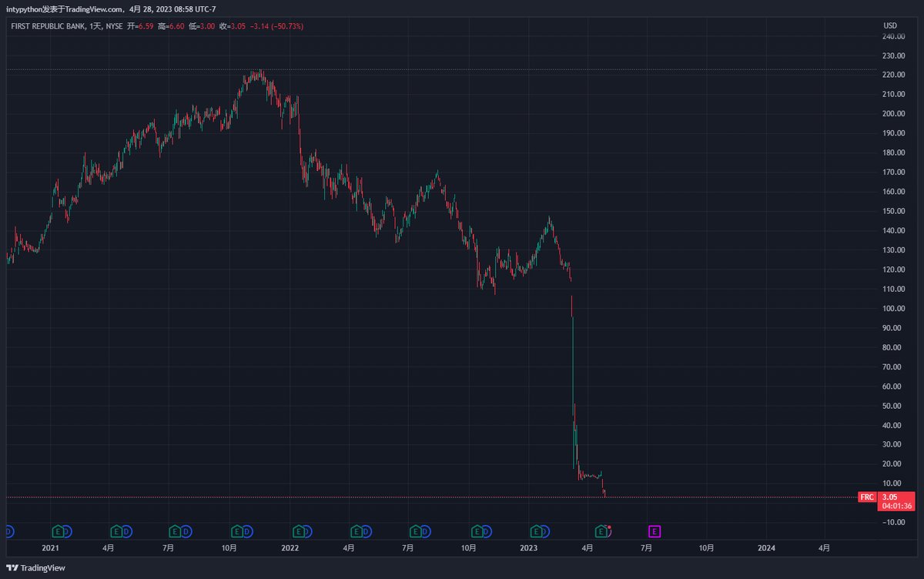Click the blue dividend marker at the left chart edge
The height and width of the screenshot is (579, 924).
coord(8,531)
